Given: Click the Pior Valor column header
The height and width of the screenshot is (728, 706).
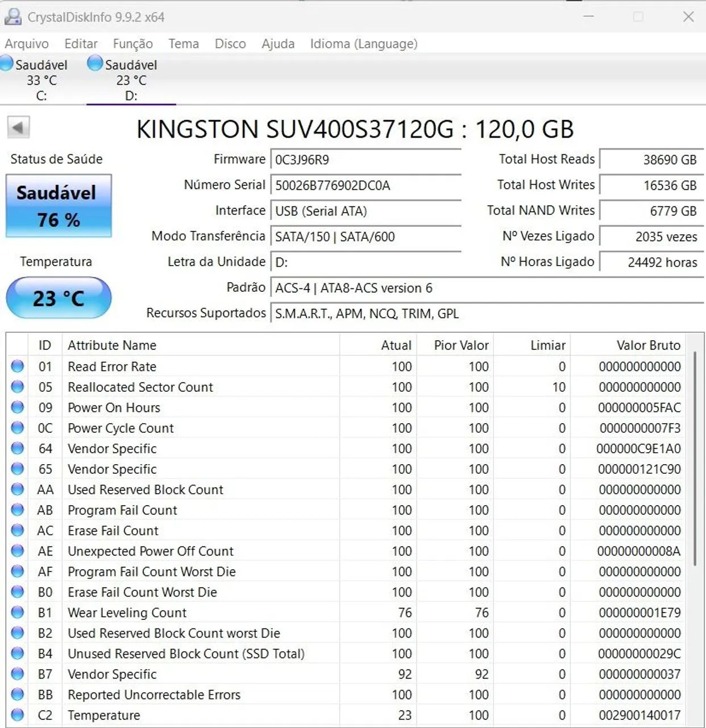Looking at the screenshot, I should coord(455,345).
